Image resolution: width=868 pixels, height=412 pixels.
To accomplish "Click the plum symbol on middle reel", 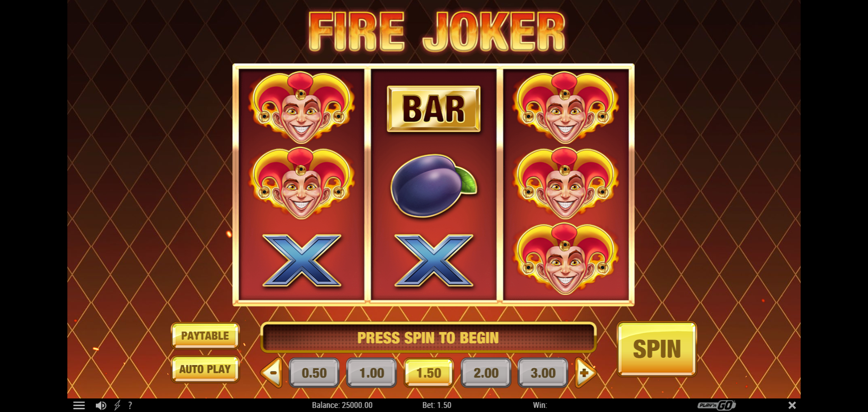I will pos(434,185).
